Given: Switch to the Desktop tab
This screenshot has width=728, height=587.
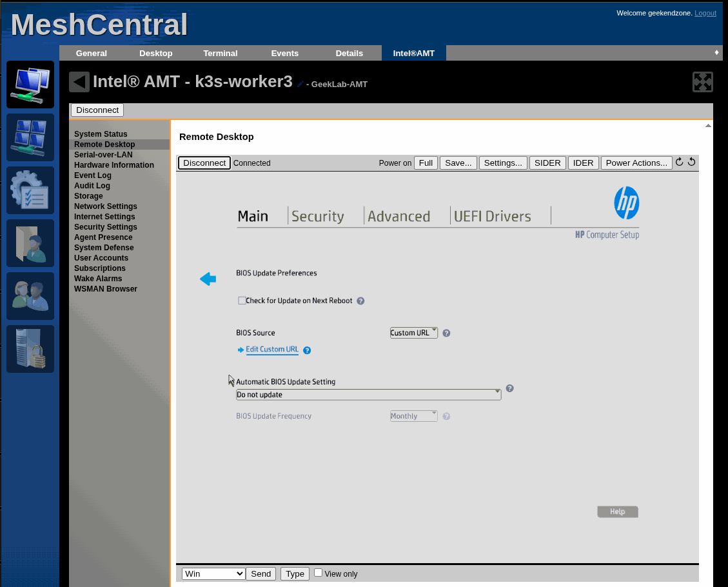Looking at the screenshot, I should click(x=156, y=54).
